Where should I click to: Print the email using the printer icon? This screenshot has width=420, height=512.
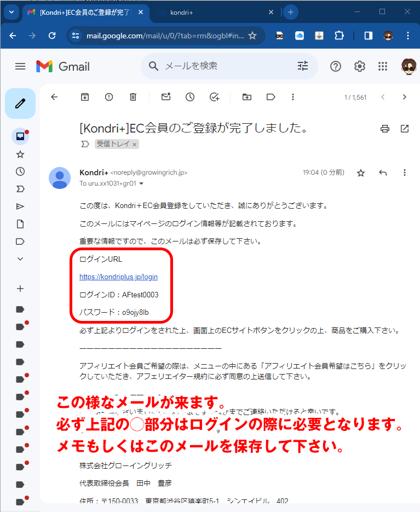385,129
